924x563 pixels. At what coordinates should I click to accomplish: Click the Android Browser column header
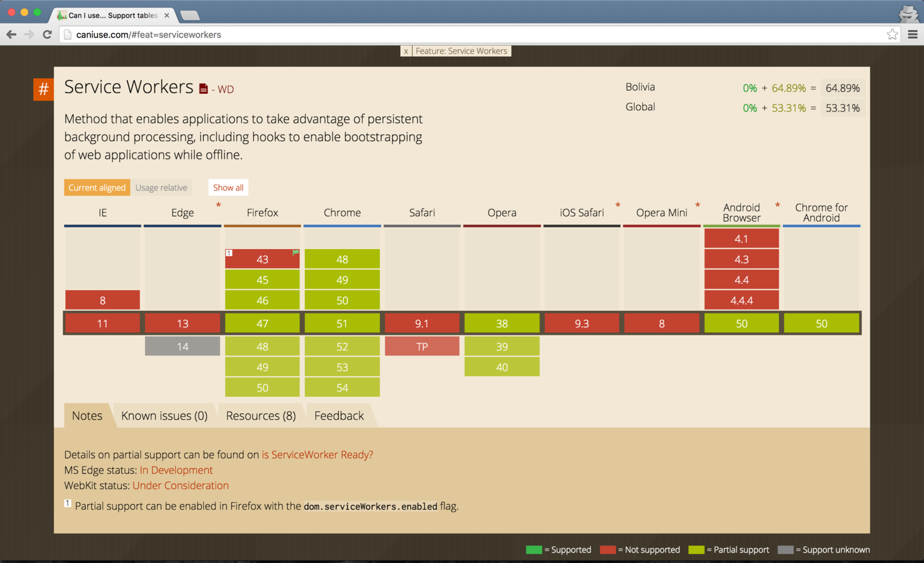(x=741, y=213)
